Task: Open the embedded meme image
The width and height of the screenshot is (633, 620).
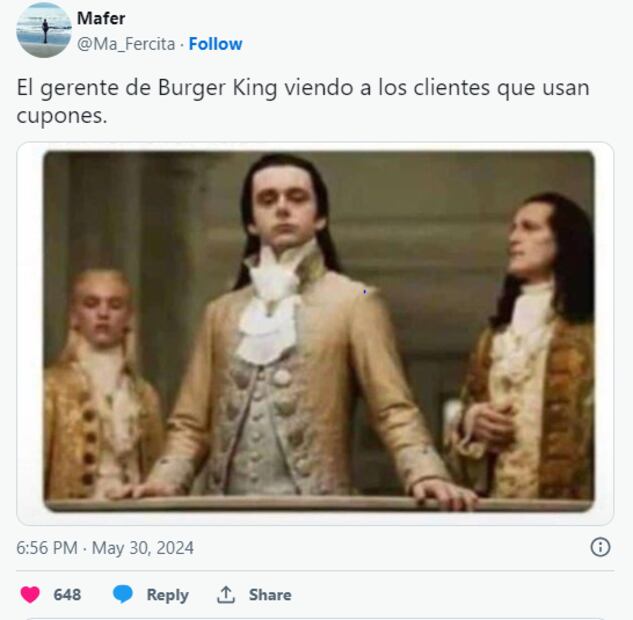Action: tap(319, 331)
